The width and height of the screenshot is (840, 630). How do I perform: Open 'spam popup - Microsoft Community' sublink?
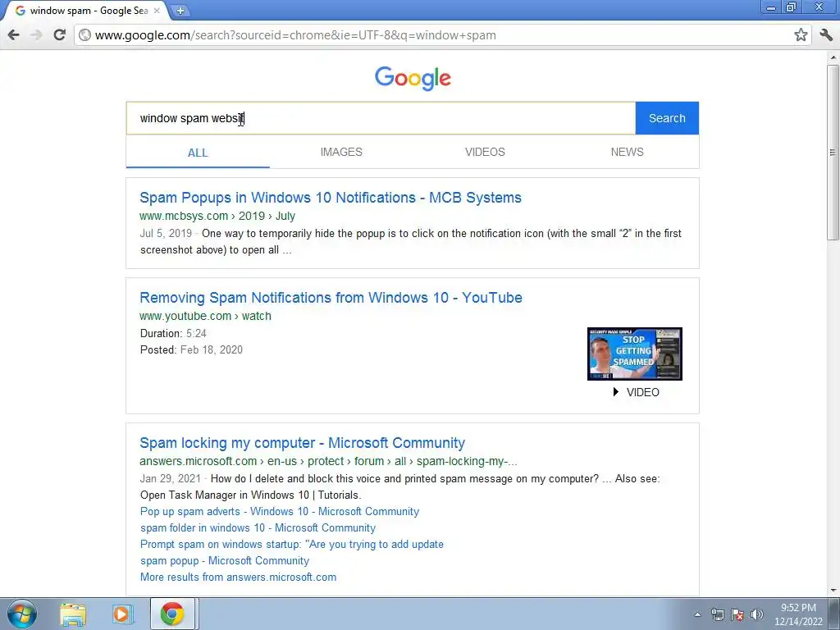tap(225, 561)
